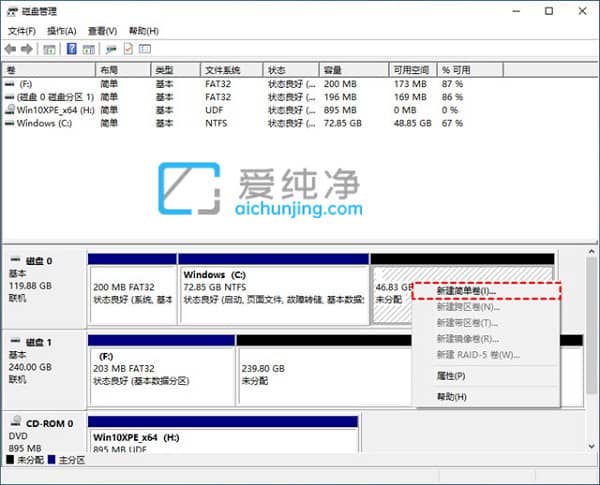
Task: Click the 87 % available cell
Action: pyautogui.click(x=452, y=84)
